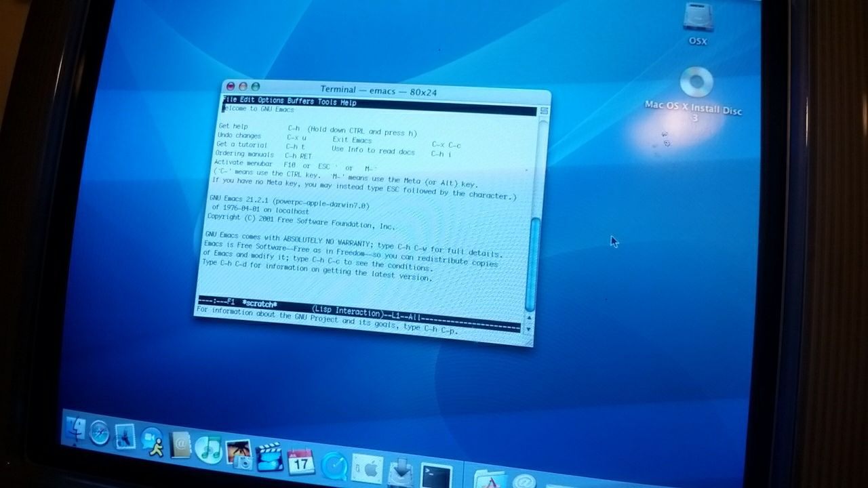The width and height of the screenshot is (868, 488).
Task: Click the echo area GNU Project message
Action: [x=327, y=319]
